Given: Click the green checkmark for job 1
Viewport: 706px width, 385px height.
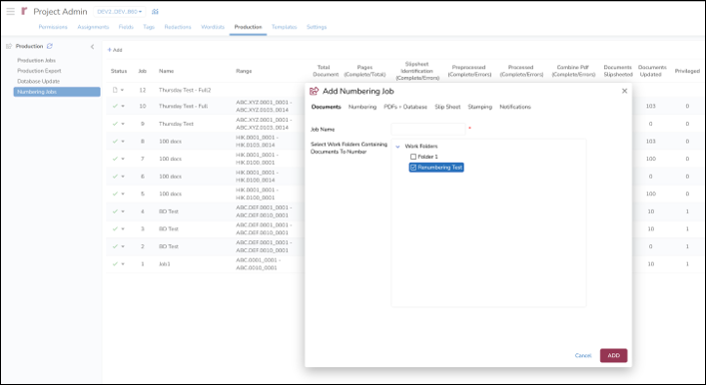Looking at the screenshot, I should (115, 264).
